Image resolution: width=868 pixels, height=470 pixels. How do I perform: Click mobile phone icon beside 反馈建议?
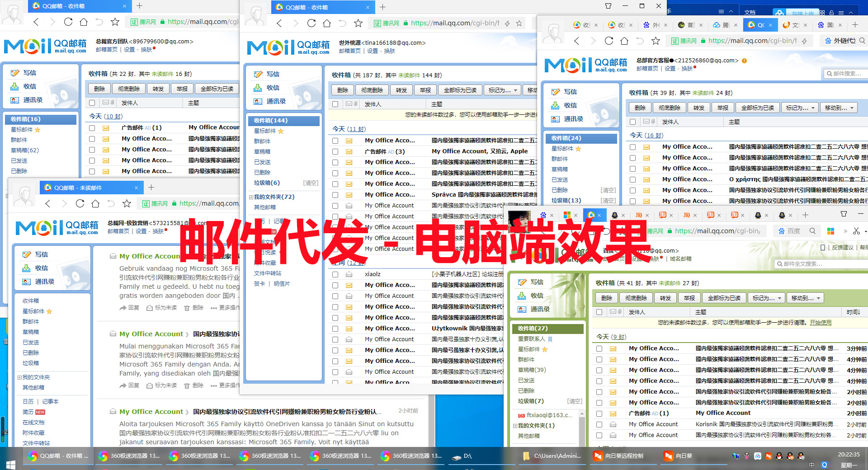tap(823, 248)
